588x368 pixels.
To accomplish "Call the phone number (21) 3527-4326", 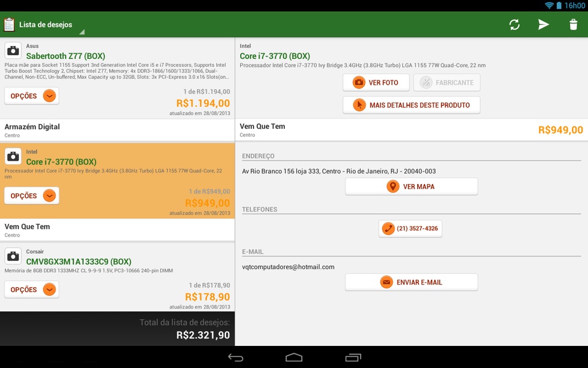I will 410,229.
